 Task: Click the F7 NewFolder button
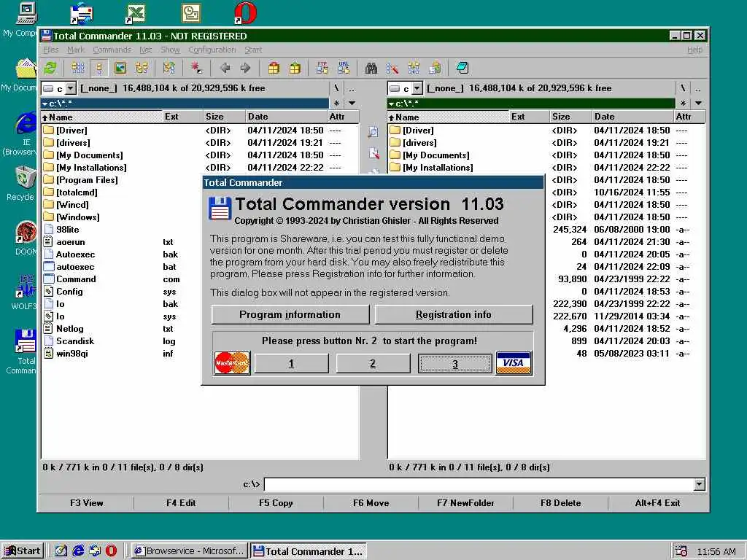point(465,503)
